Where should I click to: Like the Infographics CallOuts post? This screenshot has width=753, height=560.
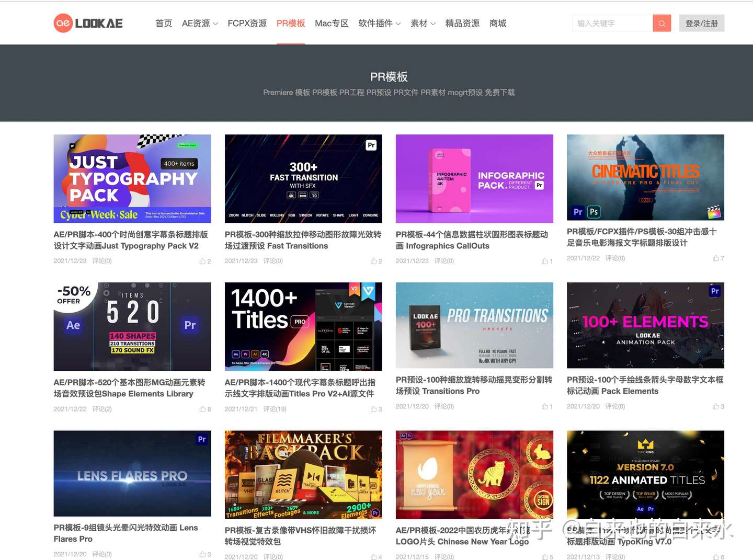(x=547, y=261)
